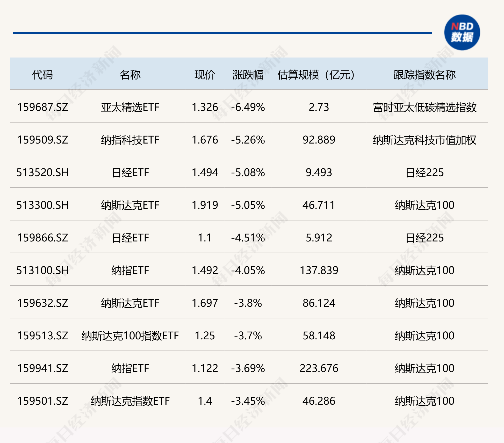Click the name 亚太精选ETF

[130, 107]
